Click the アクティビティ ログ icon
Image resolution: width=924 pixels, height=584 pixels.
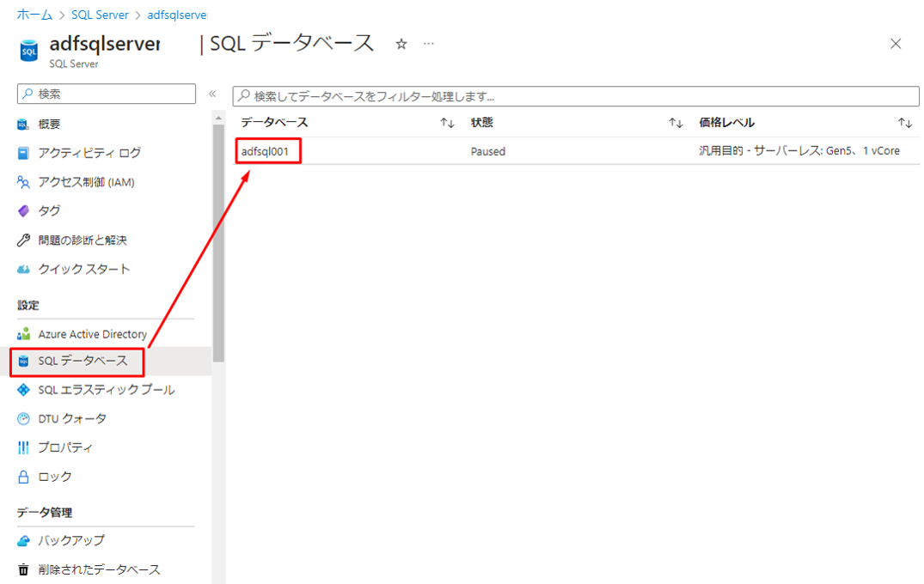point(23,153)
